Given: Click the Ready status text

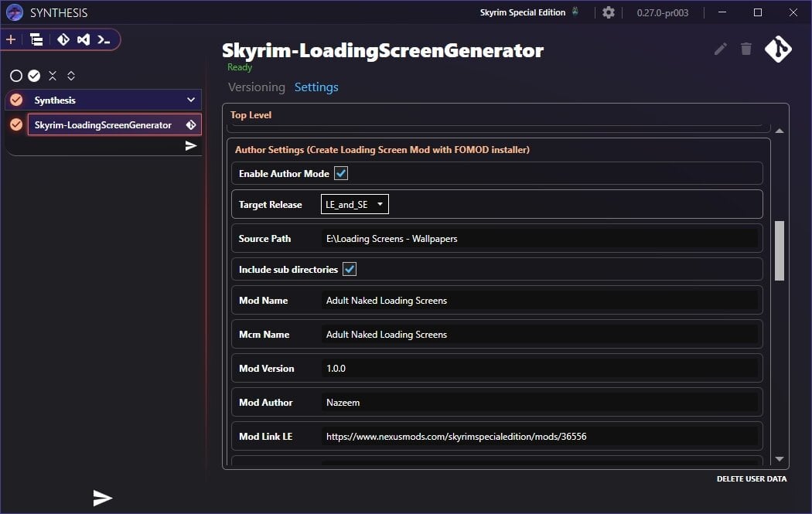Looking at the screenshot, I should 239,67.
